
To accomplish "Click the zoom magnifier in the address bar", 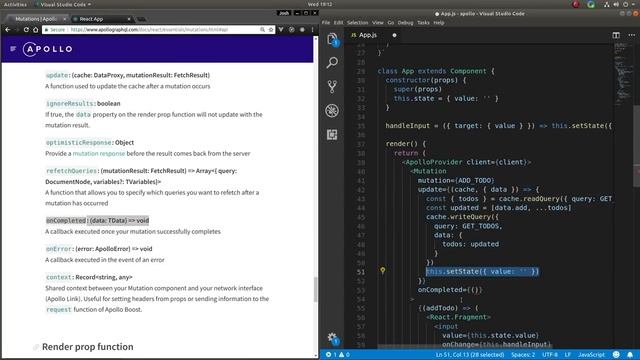I will (262, 30).
